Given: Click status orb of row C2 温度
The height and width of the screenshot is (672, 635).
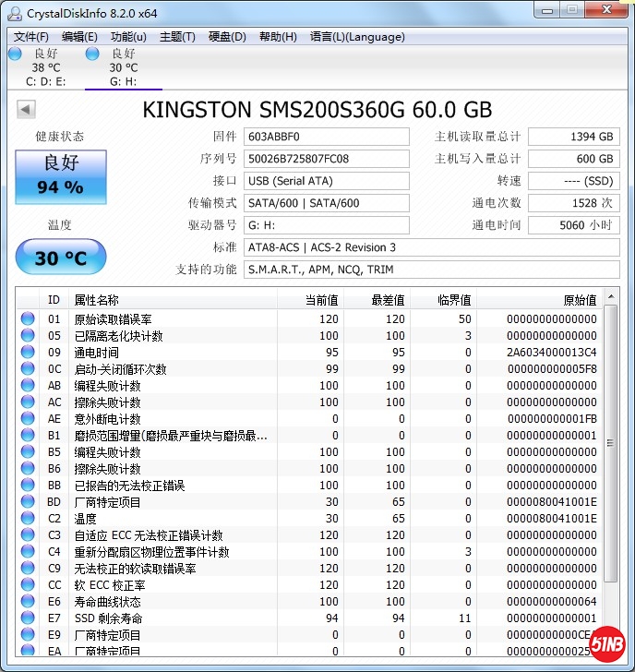Looking at the screenshot, I should (28, 518).
